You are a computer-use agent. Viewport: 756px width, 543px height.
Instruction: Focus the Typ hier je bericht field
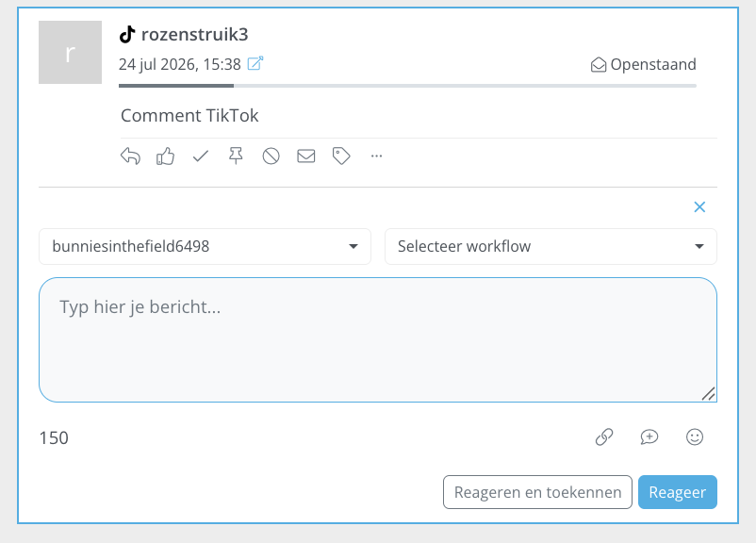click(378, 340)
